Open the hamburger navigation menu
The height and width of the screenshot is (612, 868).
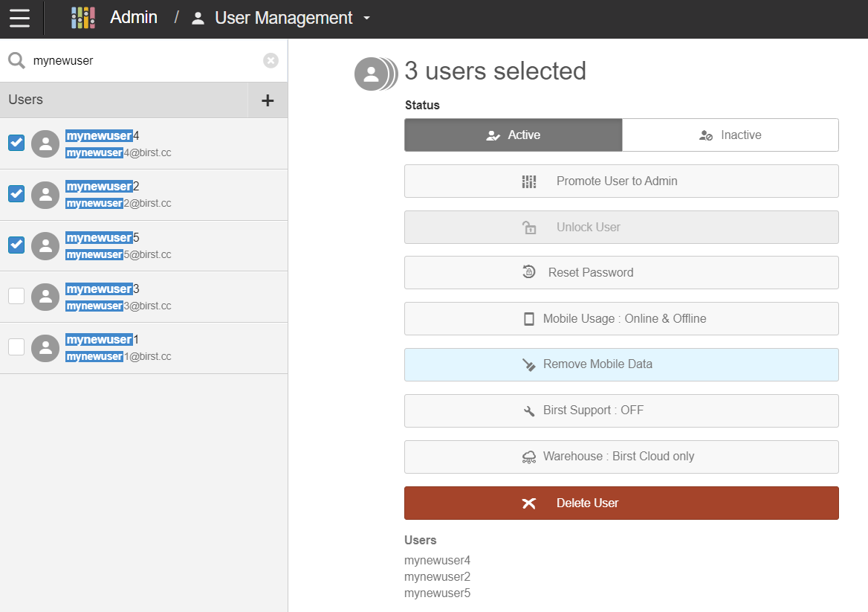click(19, 18)
